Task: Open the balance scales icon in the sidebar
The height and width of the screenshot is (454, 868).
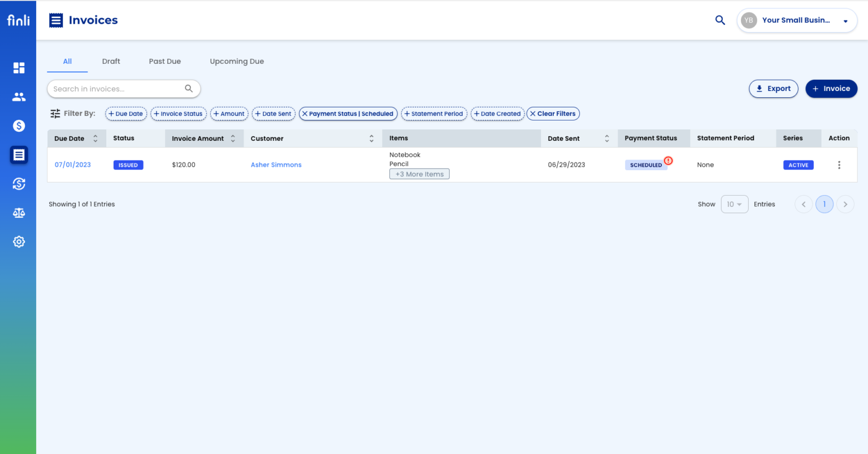Action: coord(19,213)
